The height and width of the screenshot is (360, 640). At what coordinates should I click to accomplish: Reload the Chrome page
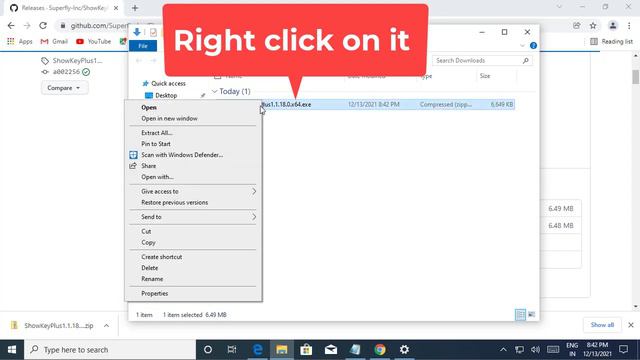(43, 25)
